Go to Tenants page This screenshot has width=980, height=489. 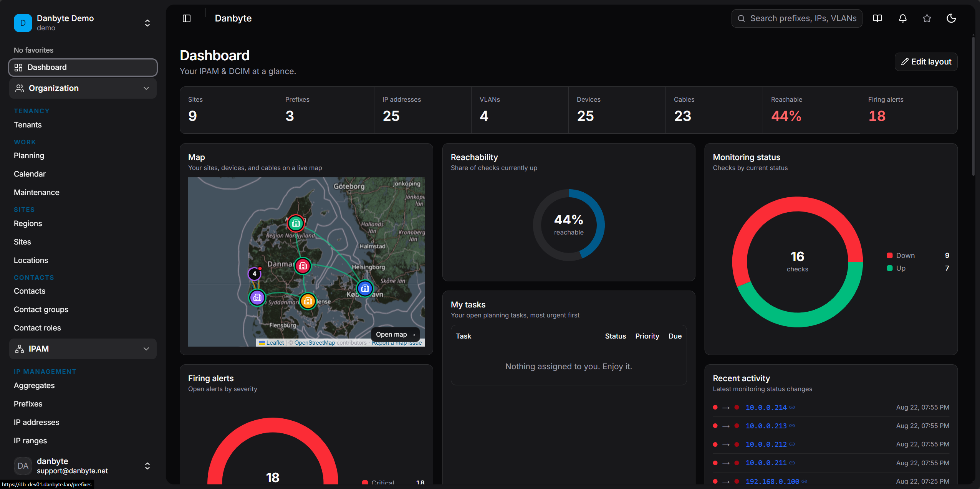click(28, 125)
